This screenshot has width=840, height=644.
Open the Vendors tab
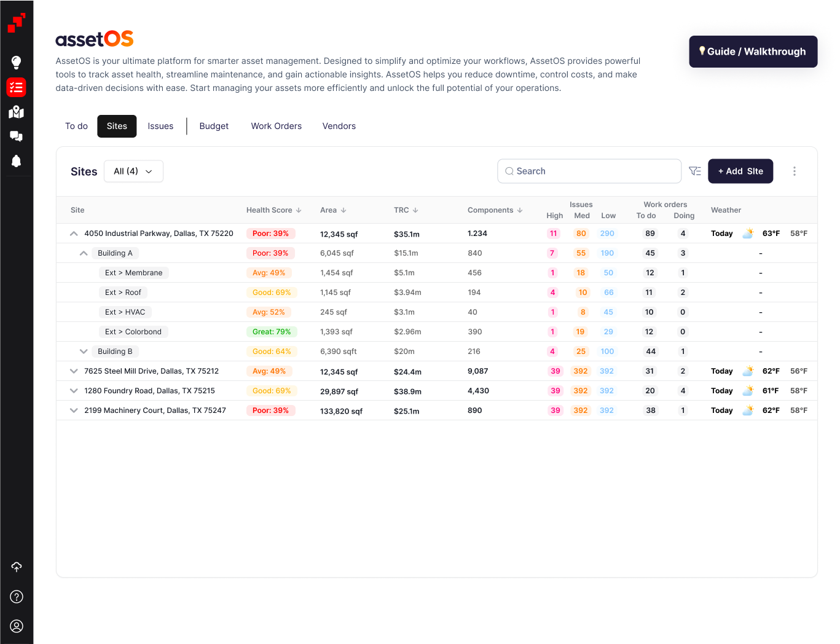click(x=339, y=126)
